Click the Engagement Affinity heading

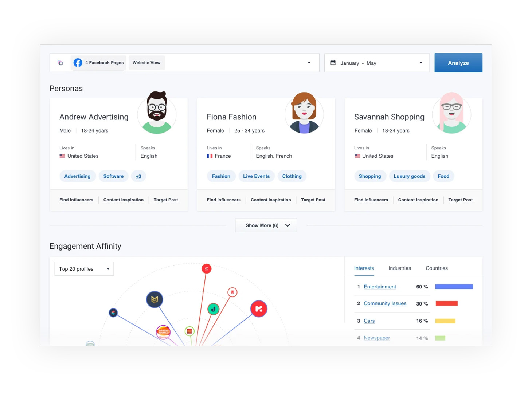pos(85,246)
